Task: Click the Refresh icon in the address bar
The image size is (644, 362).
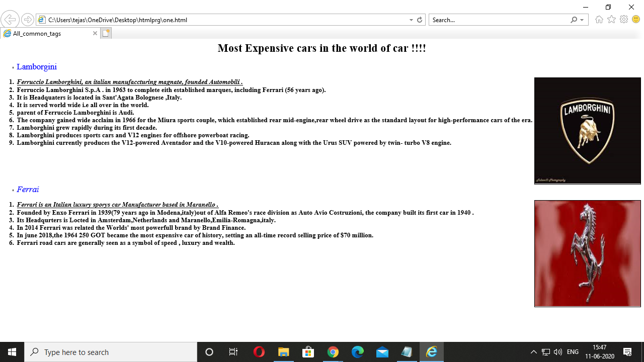Action: pyautogui.click(x=420, y=20)
